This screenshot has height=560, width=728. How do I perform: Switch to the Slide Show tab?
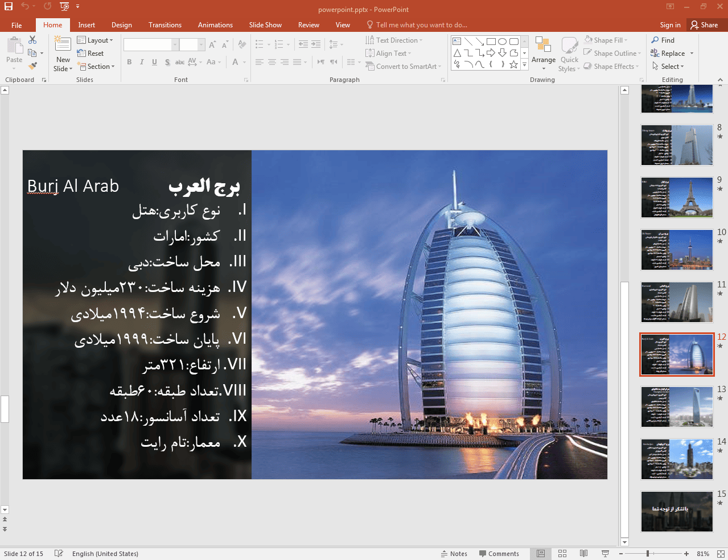click(x=265, y=25)
